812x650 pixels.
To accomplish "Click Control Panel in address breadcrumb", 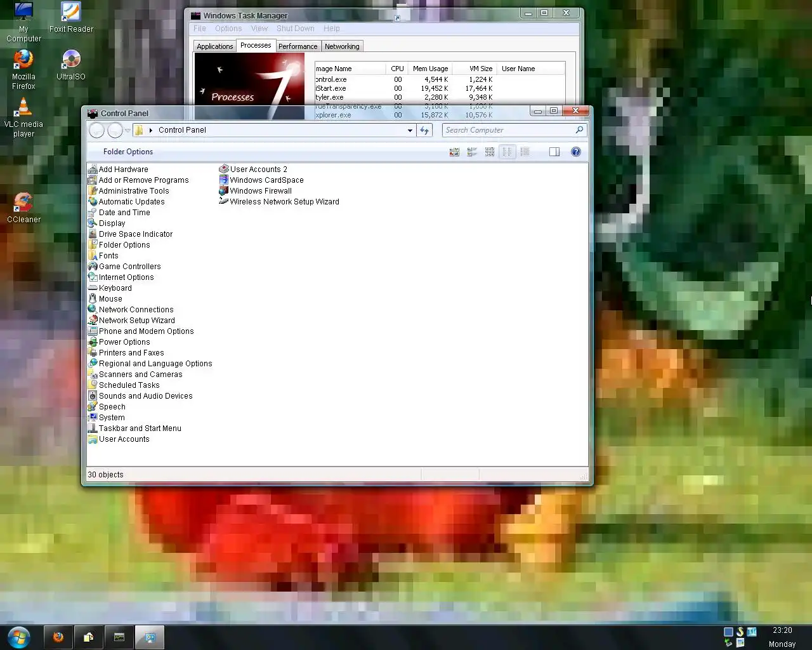I will [182, 130].
